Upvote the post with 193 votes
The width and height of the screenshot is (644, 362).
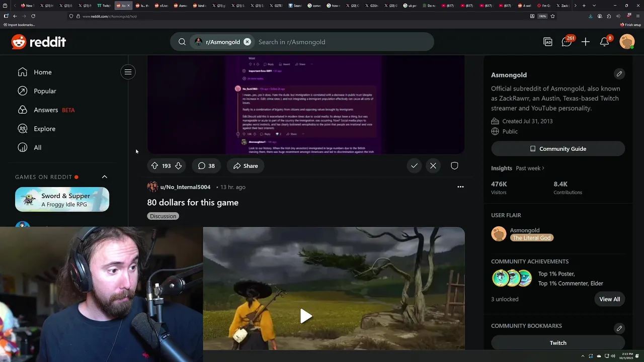point(154,166)
